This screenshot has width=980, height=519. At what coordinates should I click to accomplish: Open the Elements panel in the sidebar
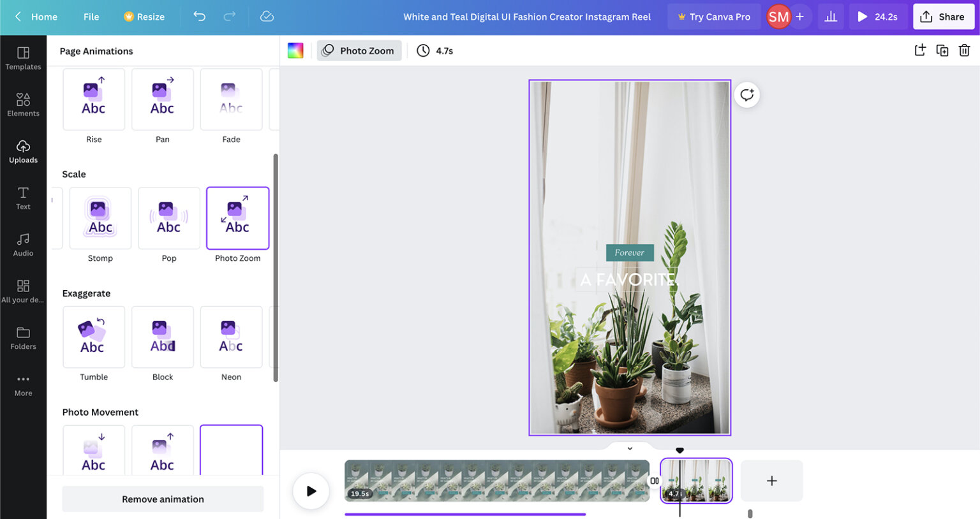pyautogui.click(x=23, y=103)
